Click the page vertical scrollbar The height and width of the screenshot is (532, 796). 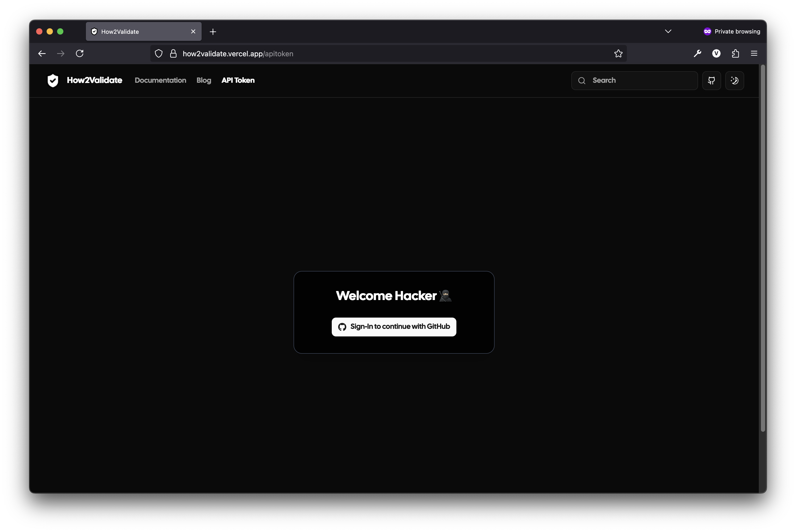point(763,248)
